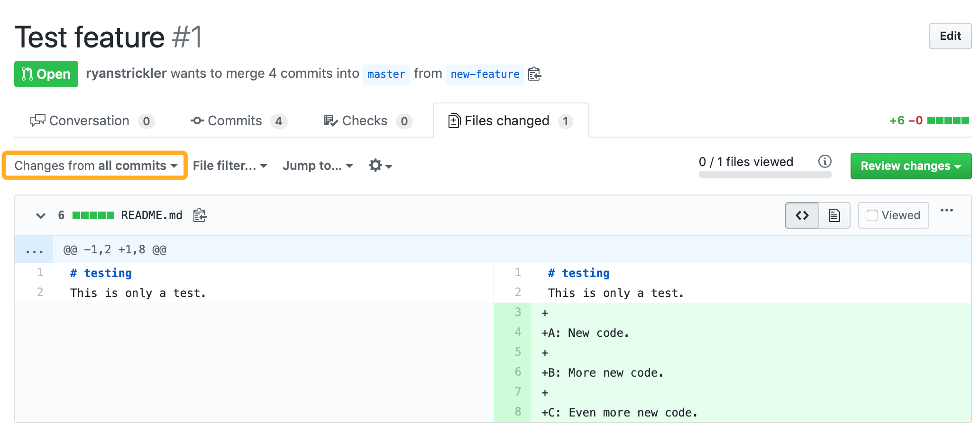Copy the README.md file path icon
Viewport: 980px width, 435px height.
point(200,215)
